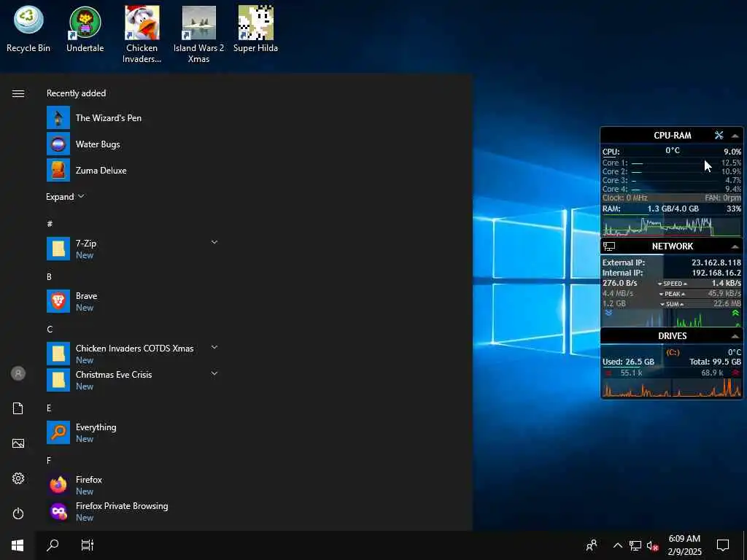Click the orange drive activity graph
The width and height of the screenshot is (747, 560).
point(672,388)
